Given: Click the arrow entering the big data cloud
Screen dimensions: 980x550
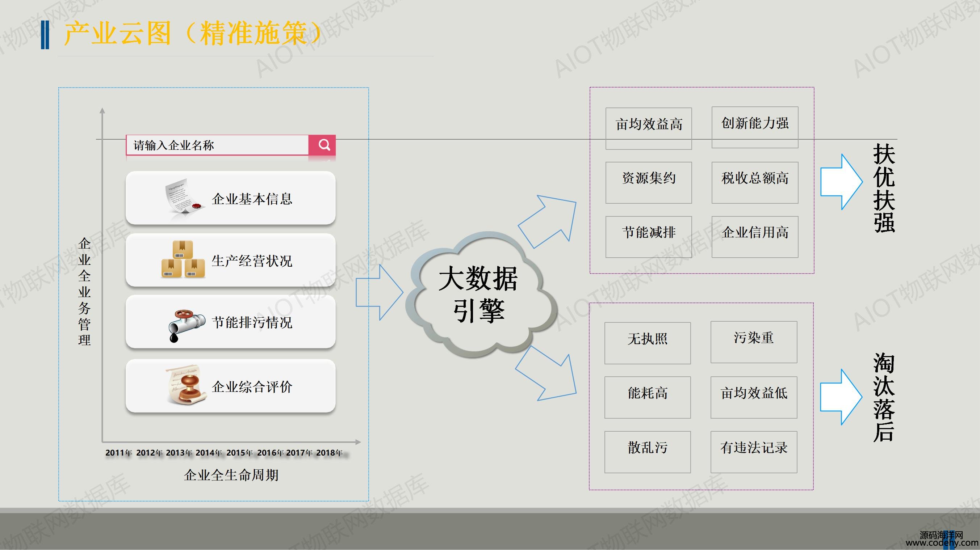Looking at the screenshot, I should 379,292.
